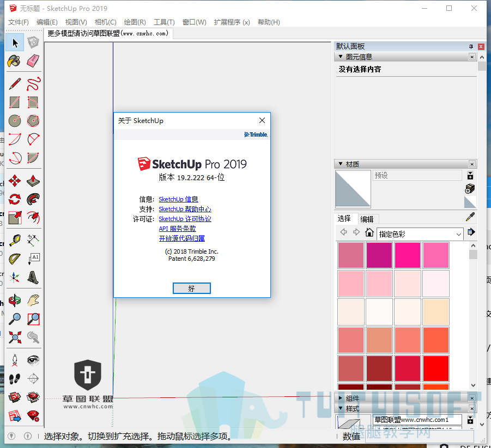Click the Zoom Extents tool
The height and width of the screenshot is (448, 491).
point(14,337)
